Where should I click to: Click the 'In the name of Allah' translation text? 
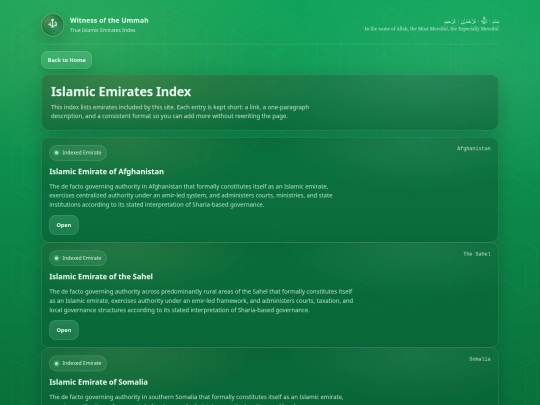click(x=432, y=29)
